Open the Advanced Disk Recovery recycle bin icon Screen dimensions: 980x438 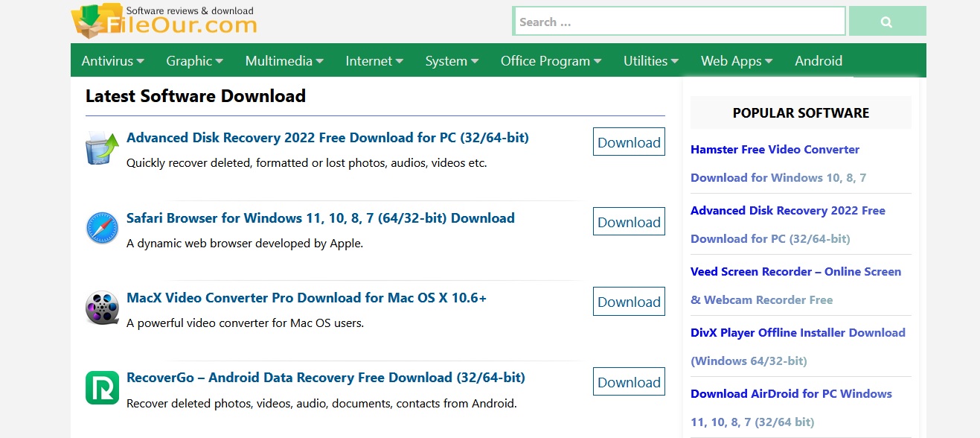coord(102,148)
